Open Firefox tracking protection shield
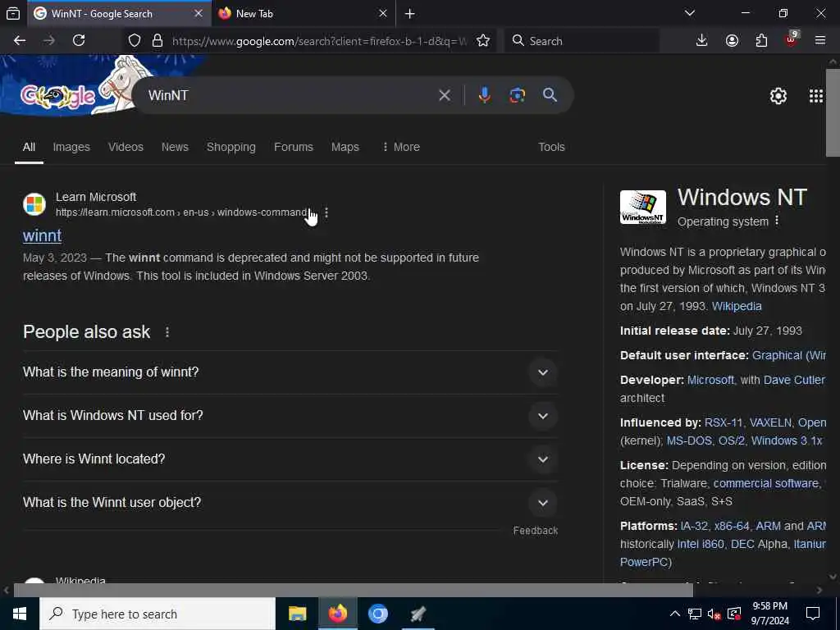The height and width of the screenshot is (630, 840). click(x=135, y=41)
